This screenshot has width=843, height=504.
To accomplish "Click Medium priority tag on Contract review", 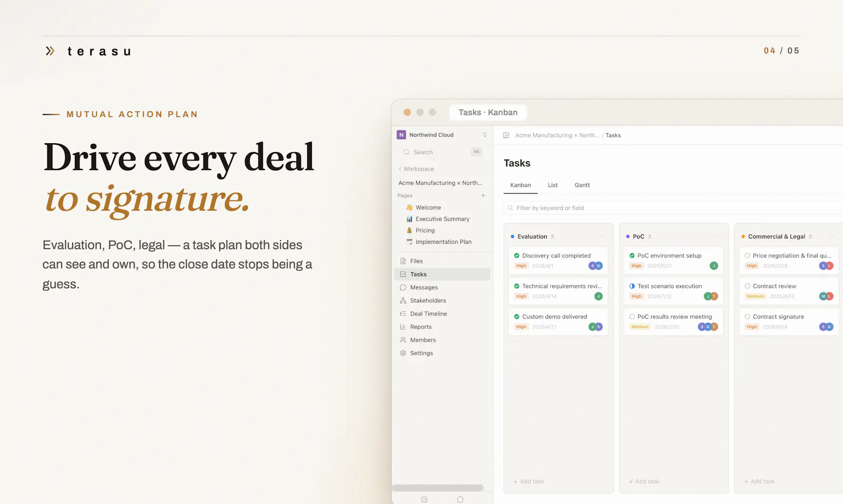I will pyautogui.click(x=755, y=297).
